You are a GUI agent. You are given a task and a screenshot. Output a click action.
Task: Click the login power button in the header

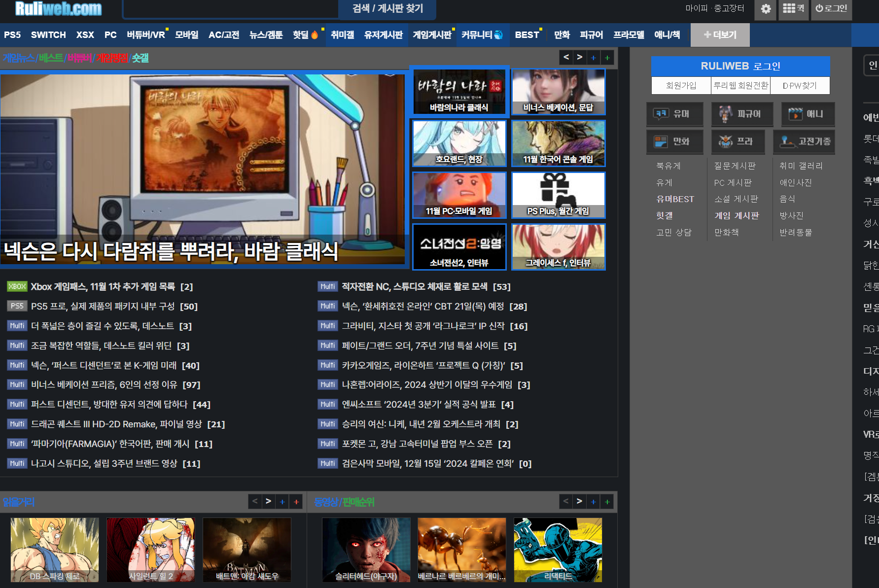coord(831,9)
